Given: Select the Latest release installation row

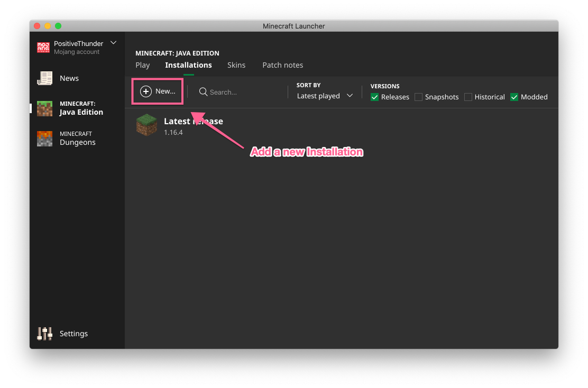Looking at the screenshot, I should coord(341,125).
